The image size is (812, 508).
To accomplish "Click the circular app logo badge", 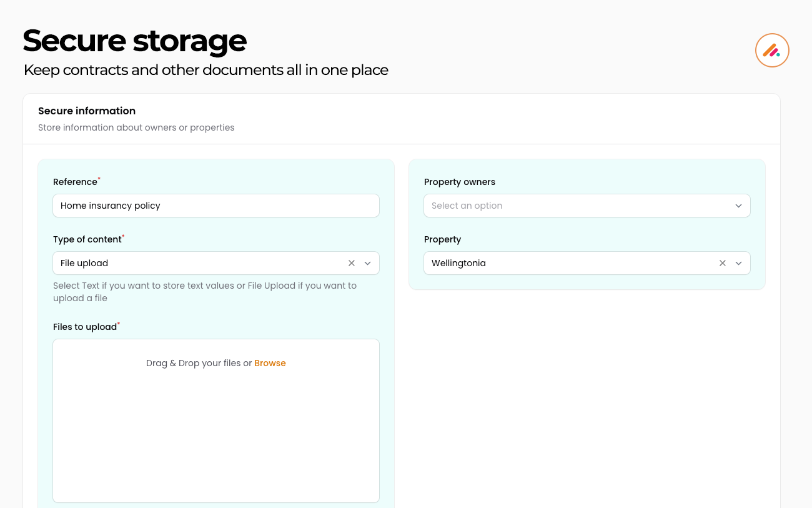I will point(772,50).
